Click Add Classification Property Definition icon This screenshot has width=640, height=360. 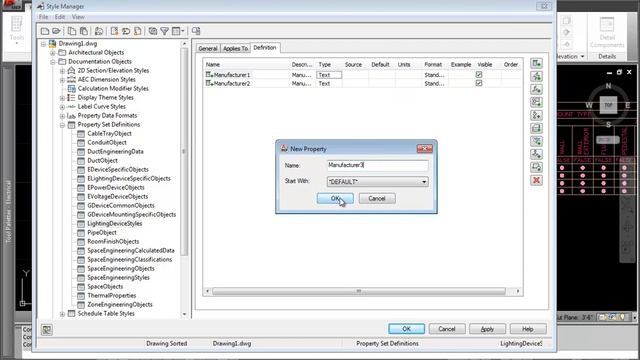pyautogui.click(x=536, y=116)
